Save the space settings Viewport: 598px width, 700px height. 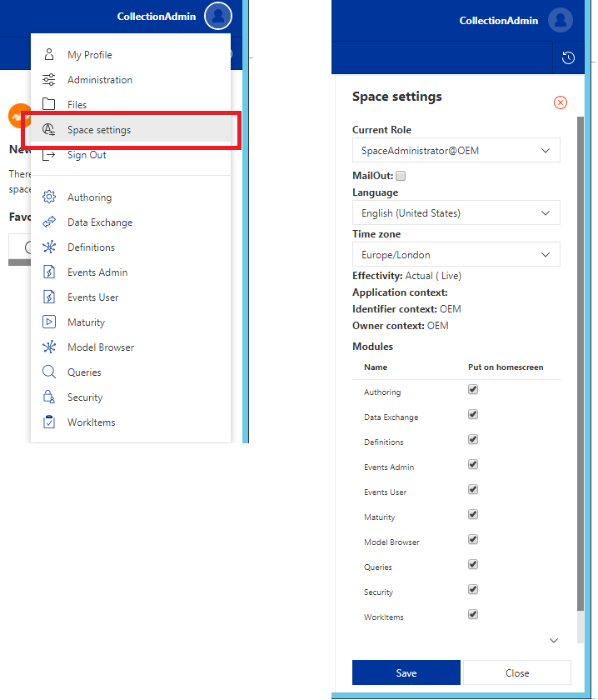tap(406, 672)
